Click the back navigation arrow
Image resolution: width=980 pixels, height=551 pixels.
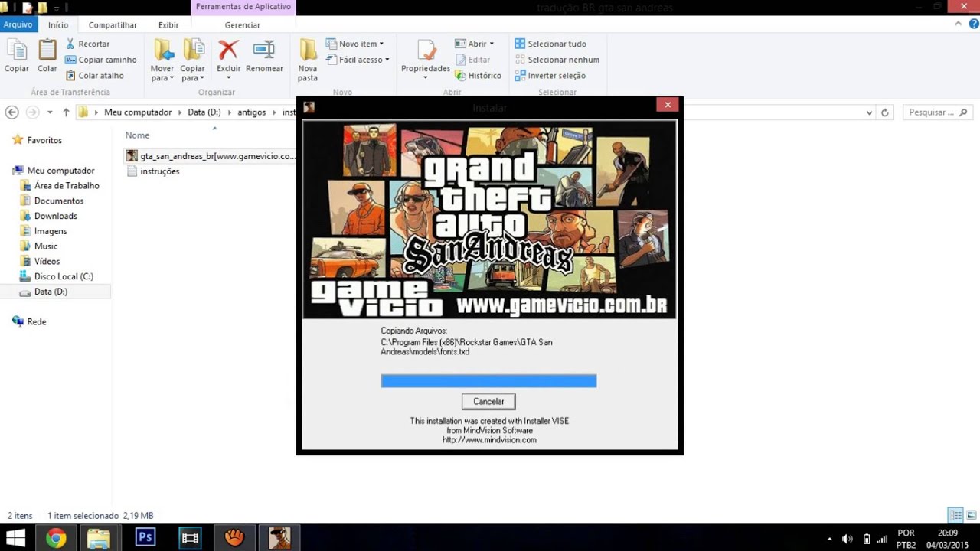click(x=11, y=112)
